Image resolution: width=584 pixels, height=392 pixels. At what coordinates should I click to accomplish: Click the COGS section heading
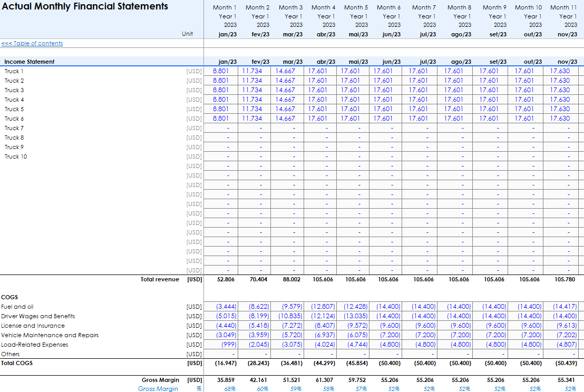(x=9, y=297)
